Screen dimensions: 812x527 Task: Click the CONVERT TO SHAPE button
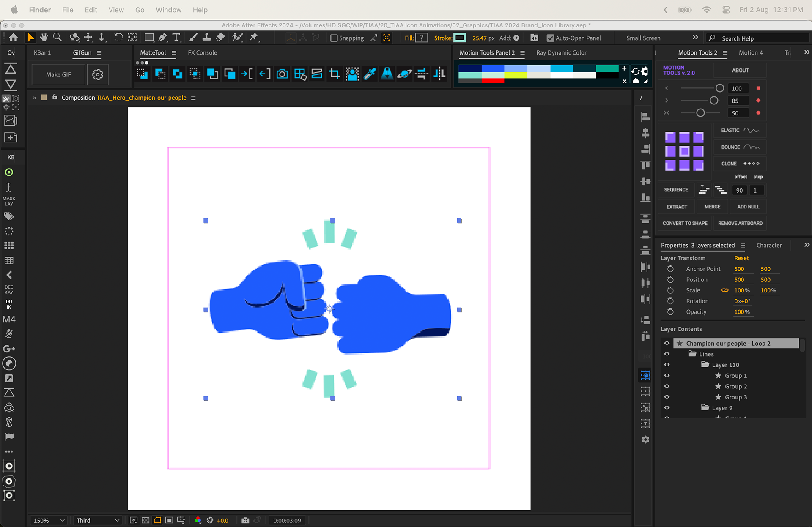click(685, 223)
